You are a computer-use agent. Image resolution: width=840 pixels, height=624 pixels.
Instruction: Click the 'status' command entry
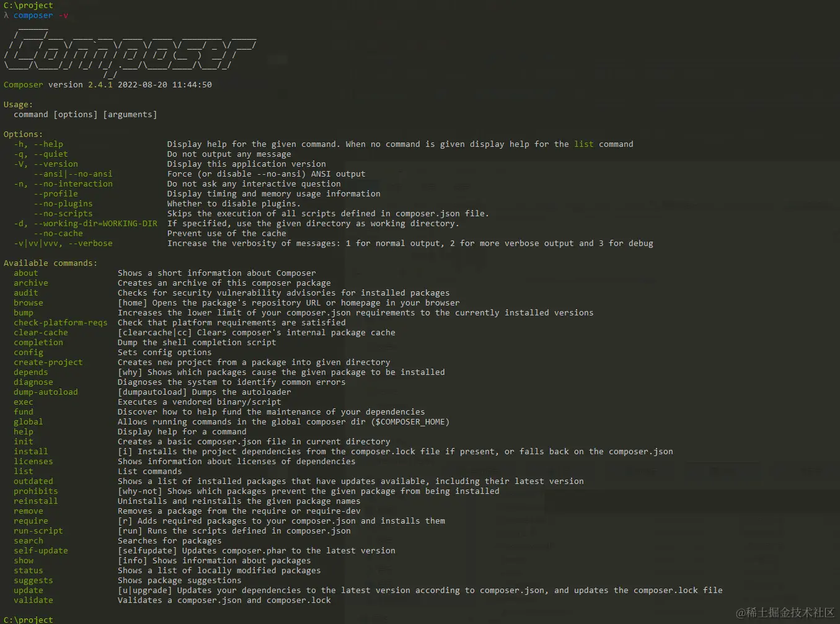click(x=29, y=571)
